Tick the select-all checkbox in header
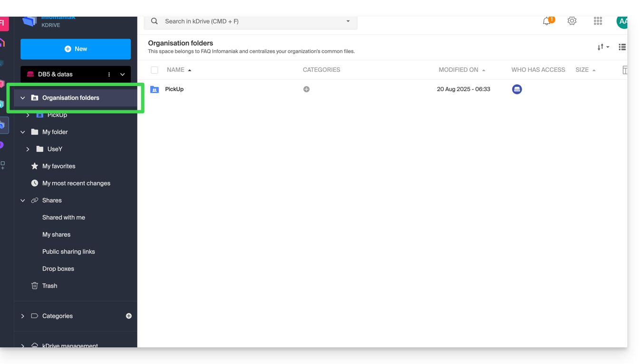The image size is (644, 364). point(155,70)
